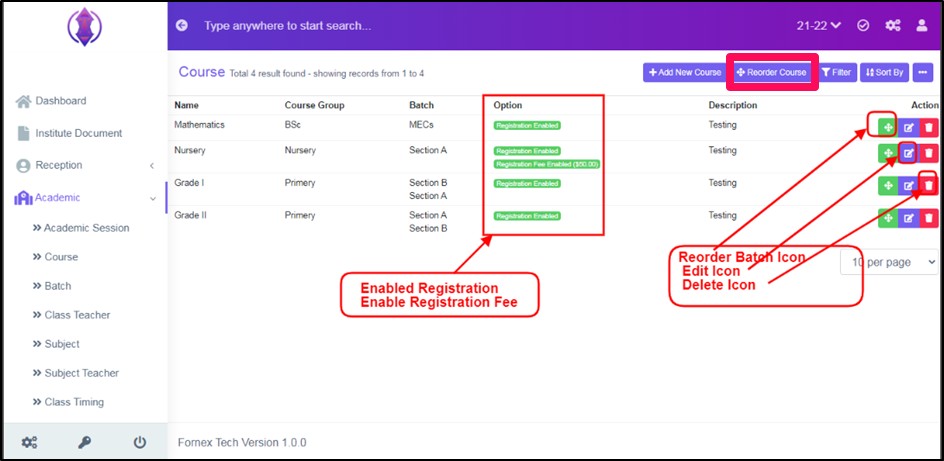Click reorder icon for Grade I row
The image size is (944, 461).
(x=888, y=186)
